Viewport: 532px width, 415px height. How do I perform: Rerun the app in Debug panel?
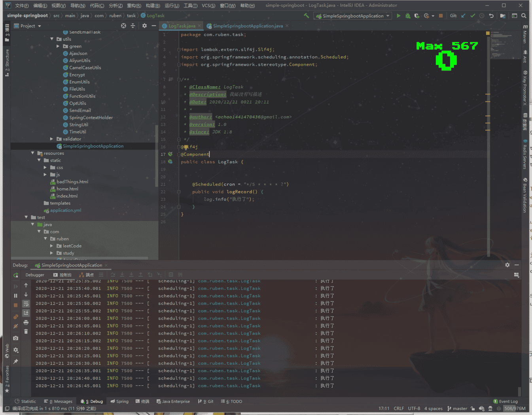pos(16,275)
